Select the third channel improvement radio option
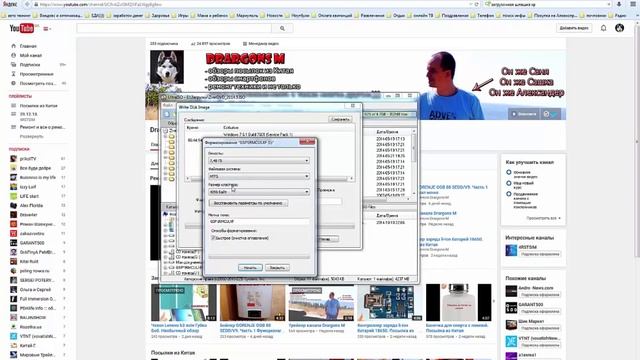Image resolution: width=640 pixels, height=360 pixels. 509,194
